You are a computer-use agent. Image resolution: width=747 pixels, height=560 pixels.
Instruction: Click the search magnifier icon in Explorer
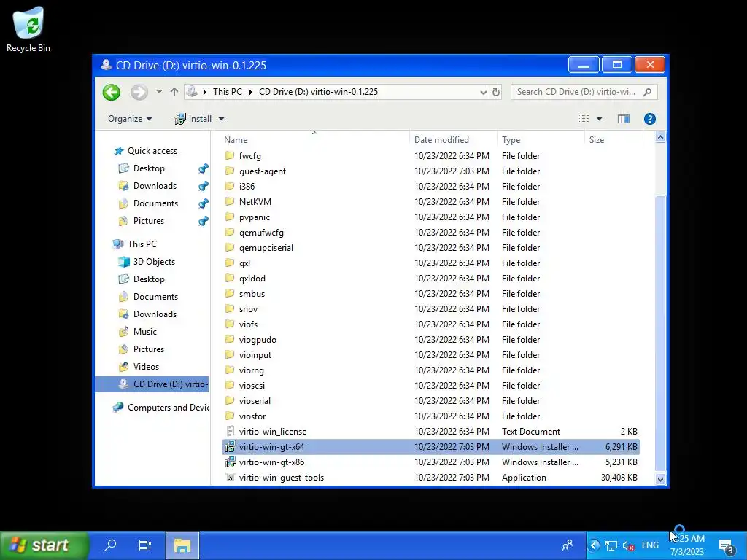(x=647, y=92)
